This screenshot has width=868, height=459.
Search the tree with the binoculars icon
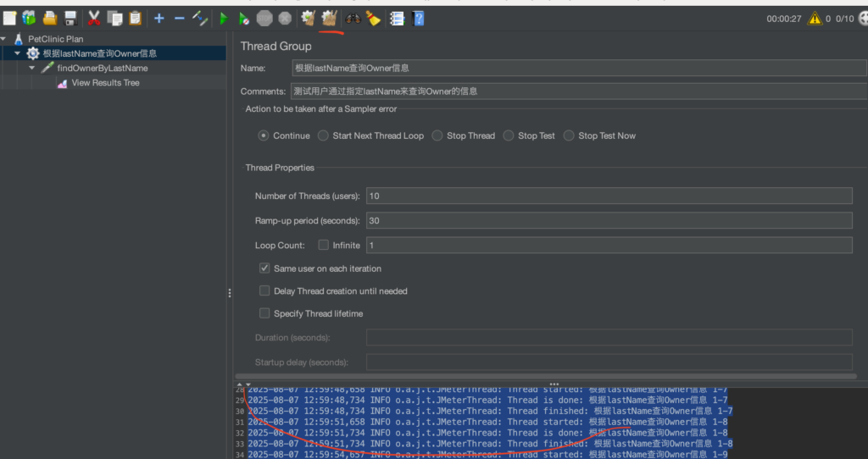[353, 19]
